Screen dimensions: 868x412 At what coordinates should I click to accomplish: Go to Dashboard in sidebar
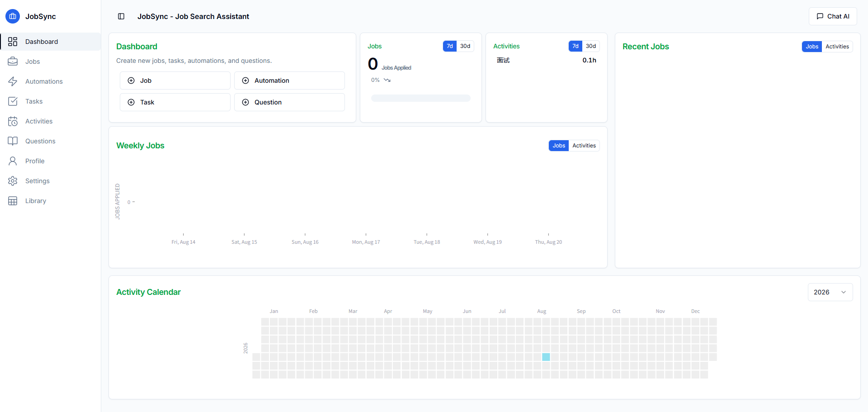[x=51, y=42]
